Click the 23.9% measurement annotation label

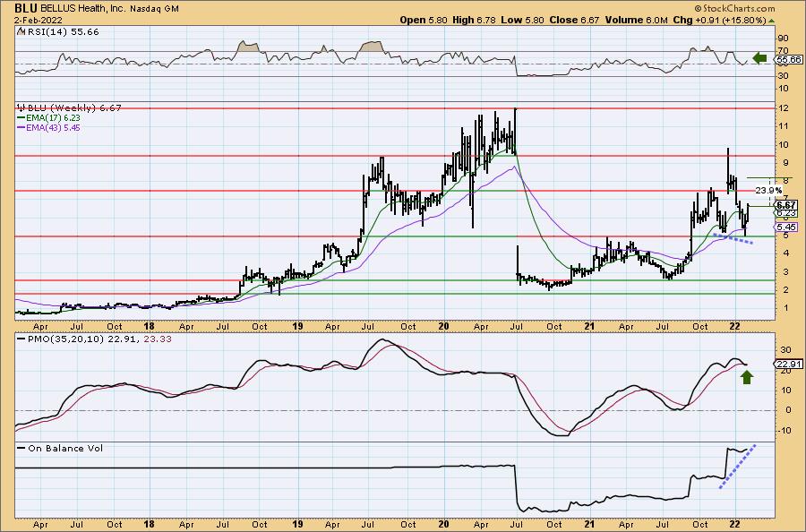click(x=768, y=191)
